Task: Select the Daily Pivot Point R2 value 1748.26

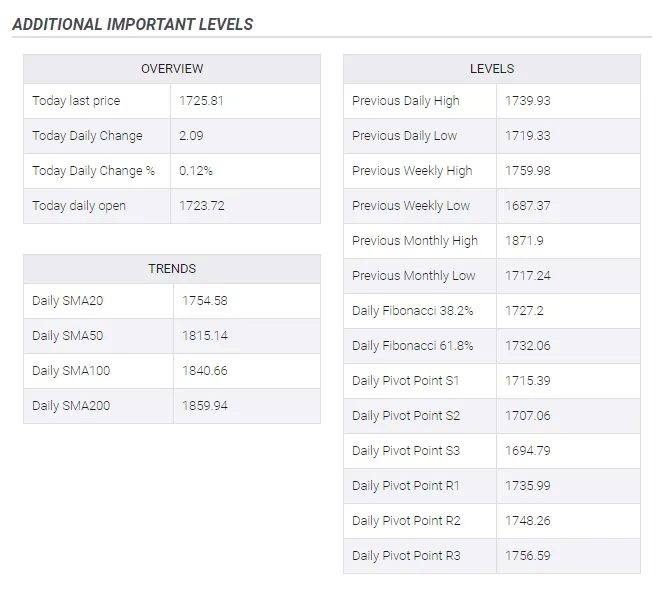Action: coord(527,521)
